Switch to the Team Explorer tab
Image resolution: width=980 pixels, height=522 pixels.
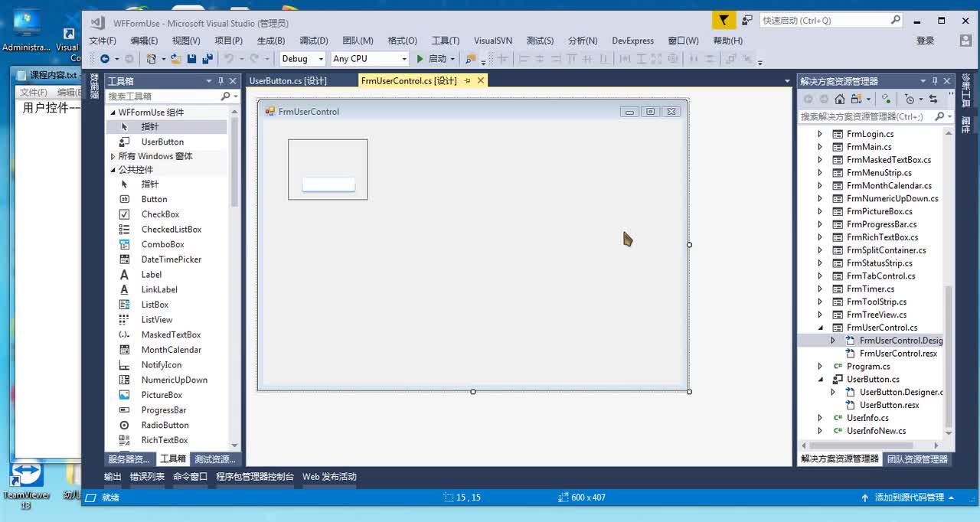tap(917, 459)
